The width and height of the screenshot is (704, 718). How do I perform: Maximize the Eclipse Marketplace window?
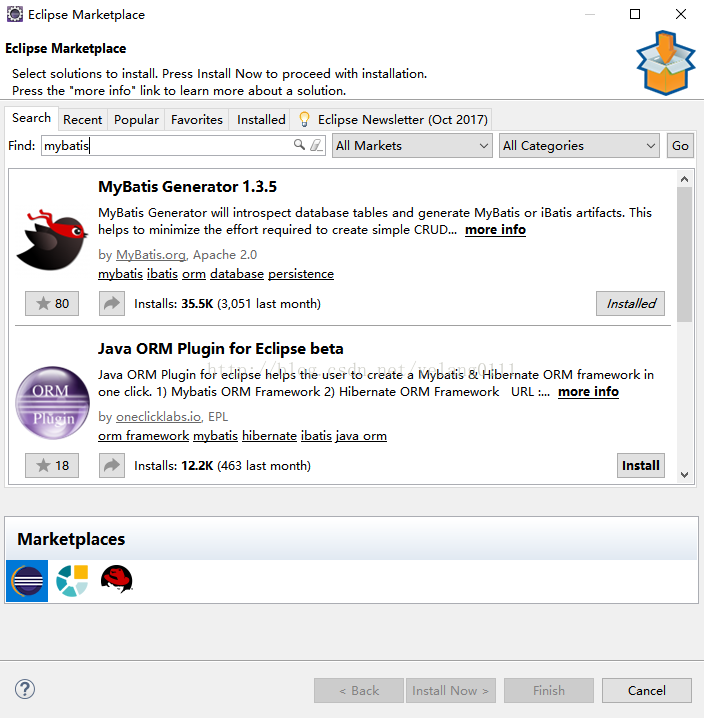click(x=635, y=14)
